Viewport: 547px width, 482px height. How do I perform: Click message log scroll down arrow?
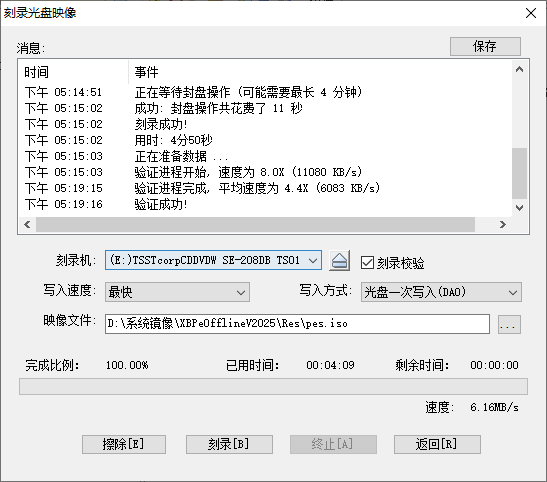pyautogui.click(x=519, y=208)
